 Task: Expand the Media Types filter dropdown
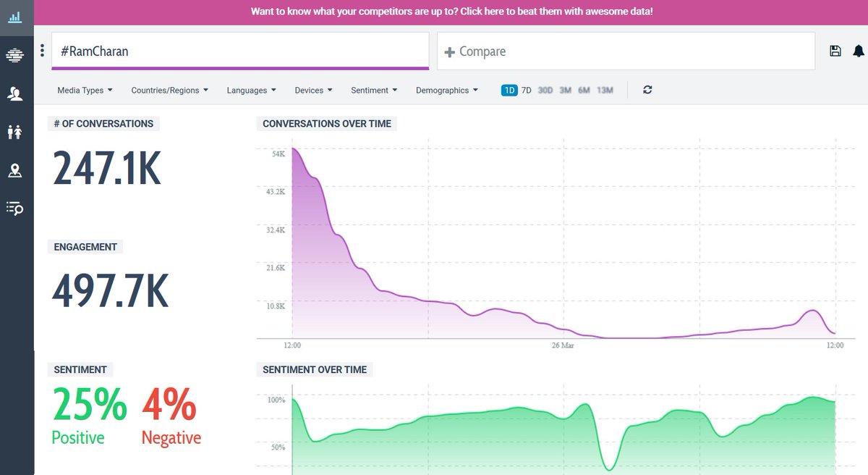coord(85,91)
